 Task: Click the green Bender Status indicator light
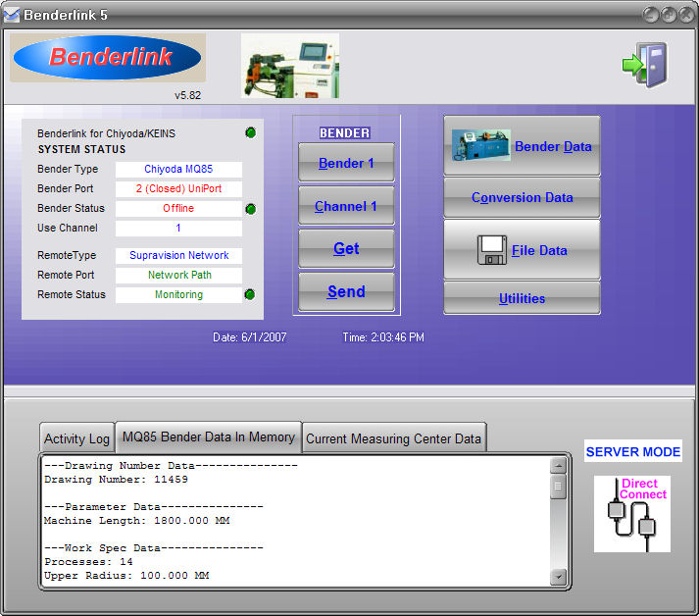pyautogui.click(x=251, y=209)
